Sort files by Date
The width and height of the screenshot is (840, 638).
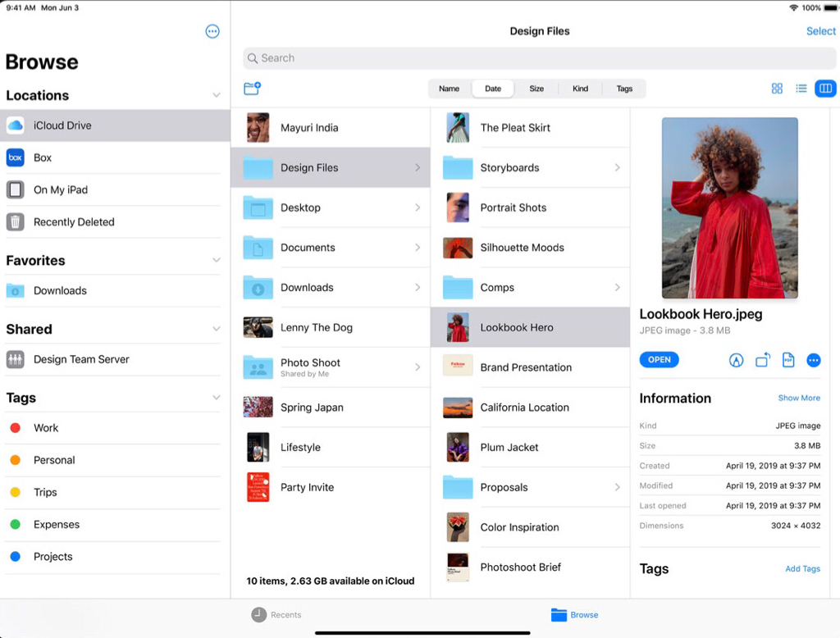coord(493,89)
